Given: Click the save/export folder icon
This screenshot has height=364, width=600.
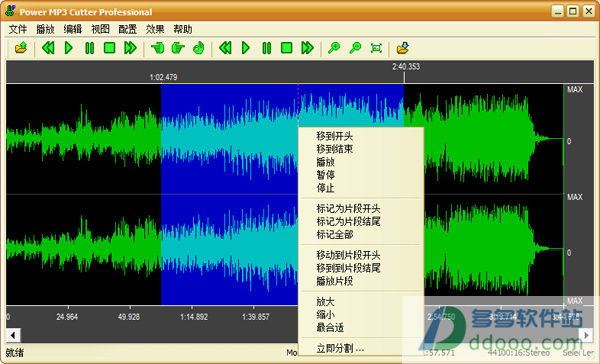Looking at the screenshot, I should coord(403,48).
